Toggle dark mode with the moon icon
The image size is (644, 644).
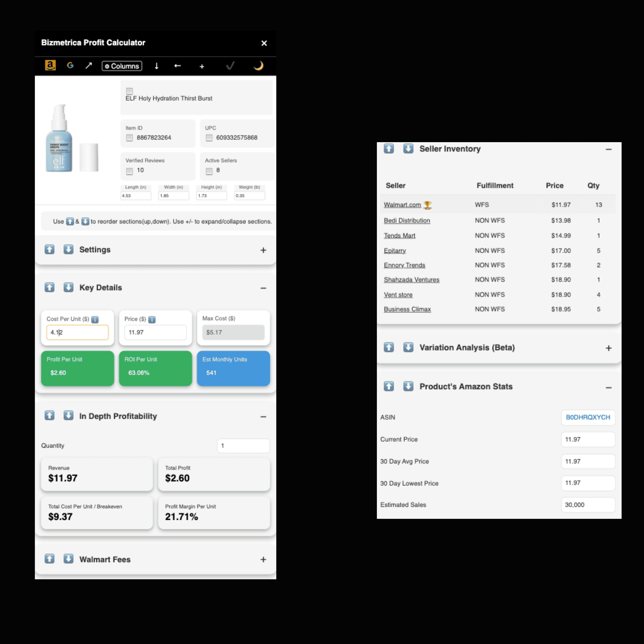258,66
